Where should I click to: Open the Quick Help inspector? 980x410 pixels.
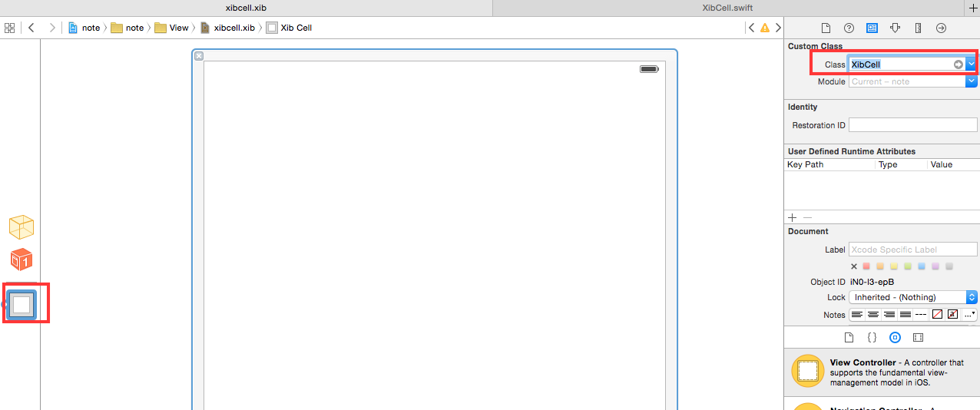849,28
